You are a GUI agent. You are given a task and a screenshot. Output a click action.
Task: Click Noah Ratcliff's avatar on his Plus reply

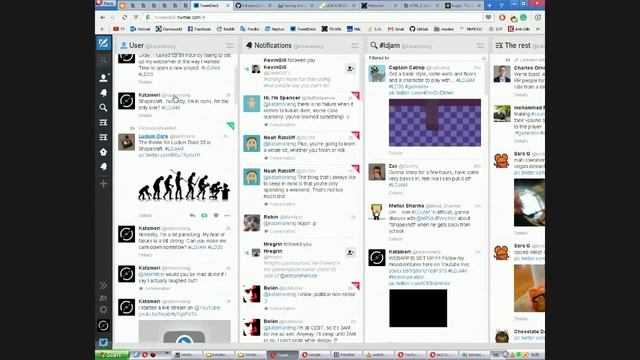point(251,143)
